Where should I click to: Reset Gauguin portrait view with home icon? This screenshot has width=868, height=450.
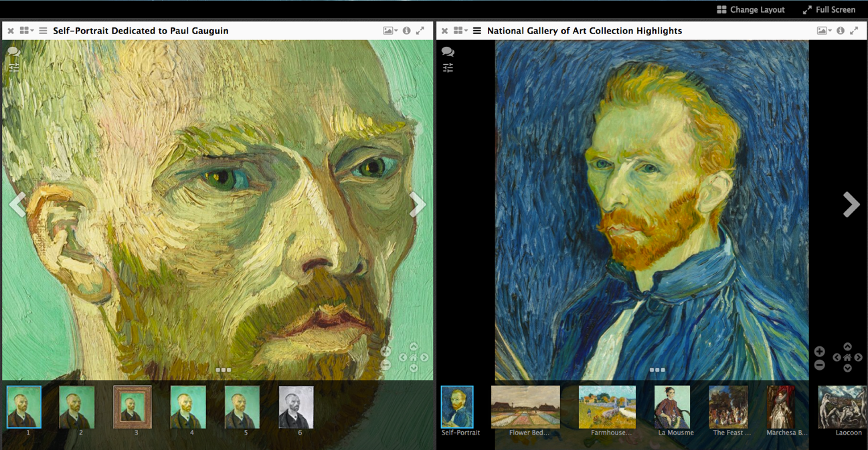[x=414, y=358]
